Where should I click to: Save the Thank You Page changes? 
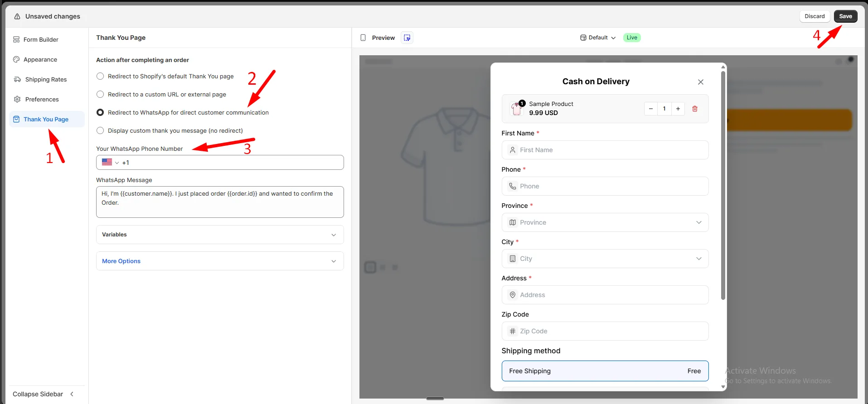pyautogui.click(x=845, y=16)
